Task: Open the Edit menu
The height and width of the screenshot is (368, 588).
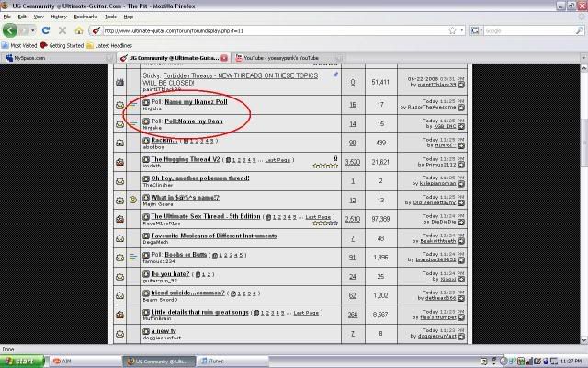Action: click(x=22, y=17)
